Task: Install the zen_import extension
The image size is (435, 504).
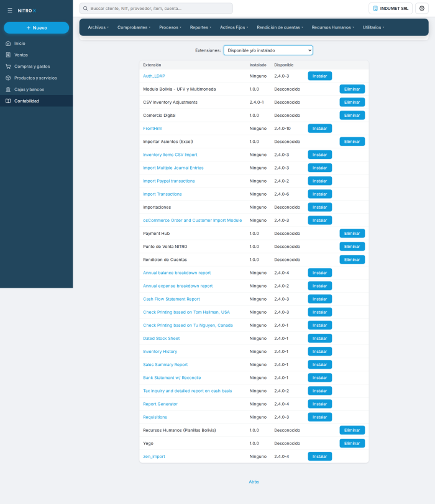Action: point(319,457)
